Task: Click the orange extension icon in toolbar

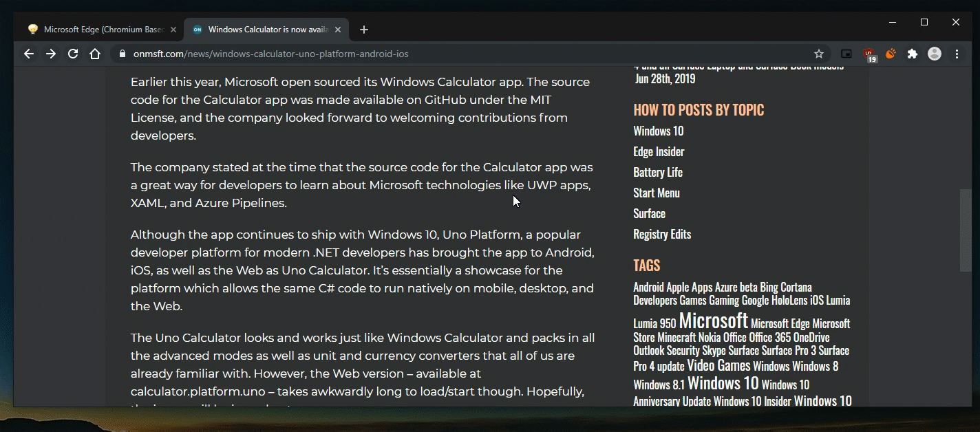Action: pyautogui.click(x=891, y=54)
